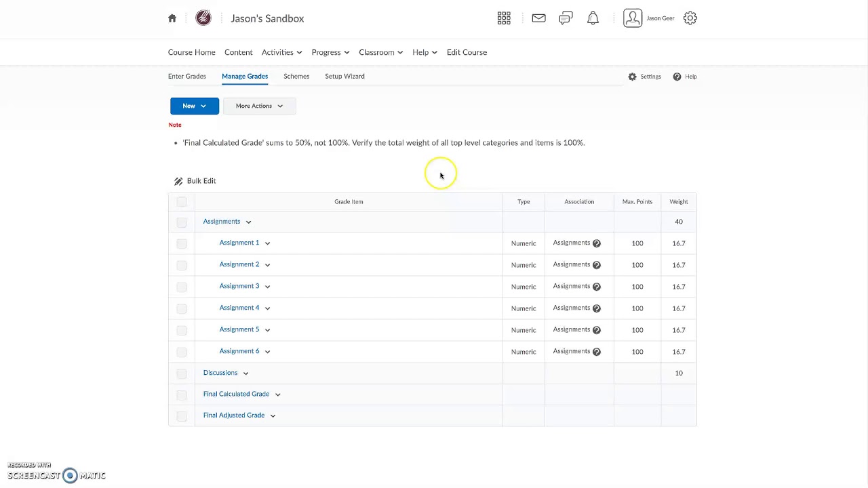Open the update alerts bell icon
The image size is (868, 488).
(593, 18)
